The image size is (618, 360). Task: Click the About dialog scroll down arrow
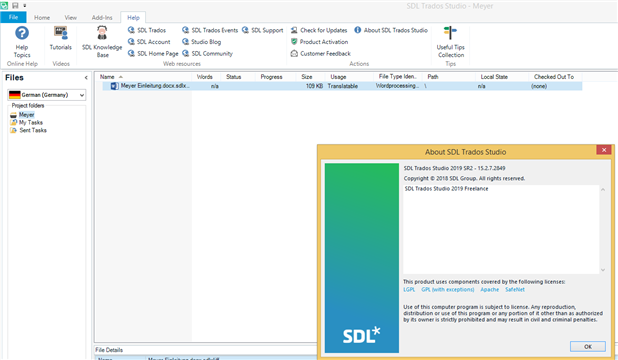tap(603, 270)
